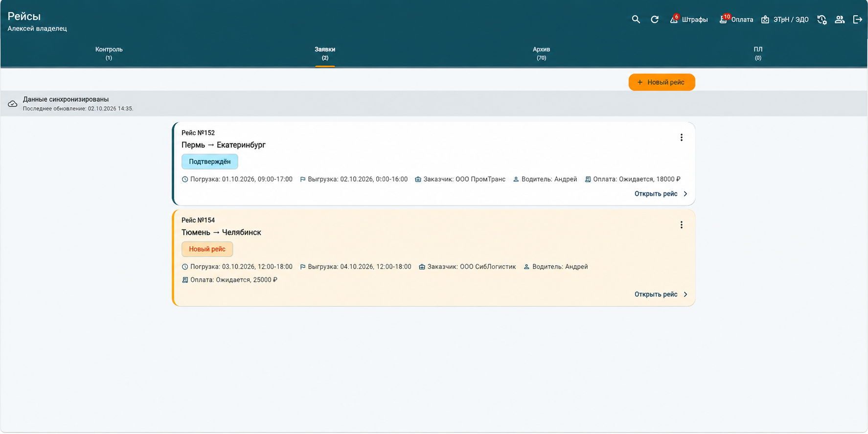Open trip №152 via Открыть рейс link

(x=661, y=194)
